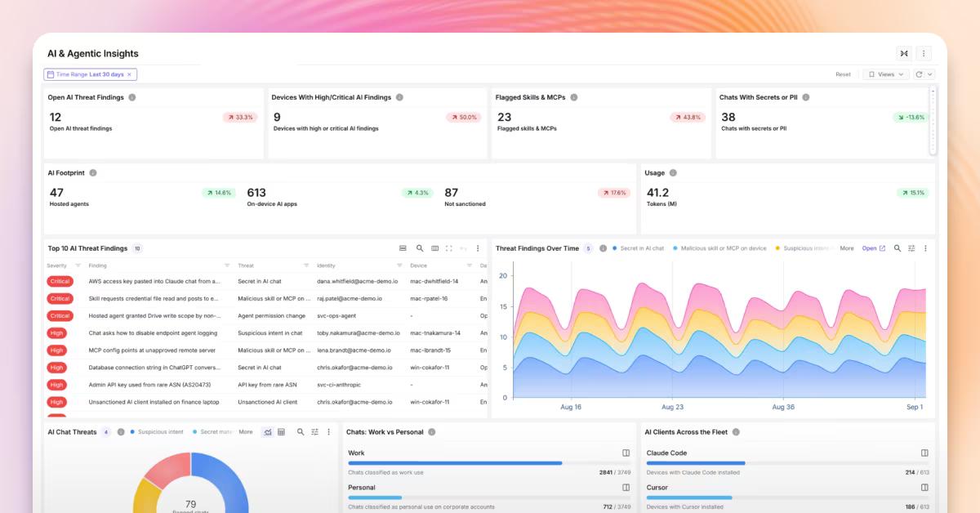Viewport: 980px width, 513px height.
Task: Click the svc-ci-anthropic identity cell
Action: 339,385
